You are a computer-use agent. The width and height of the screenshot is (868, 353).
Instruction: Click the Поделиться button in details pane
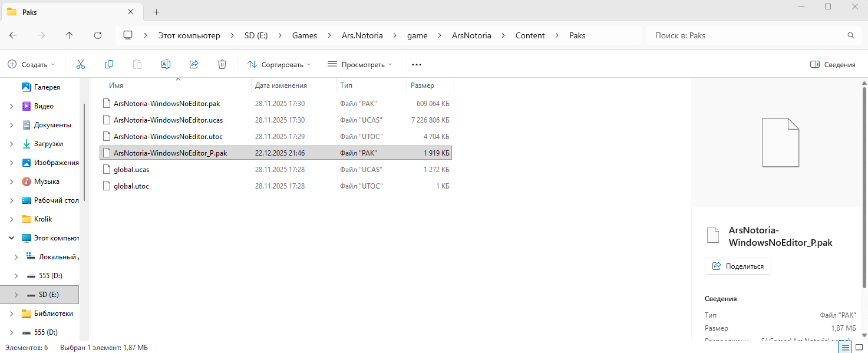pyautogui.click(x=738, y=266)
